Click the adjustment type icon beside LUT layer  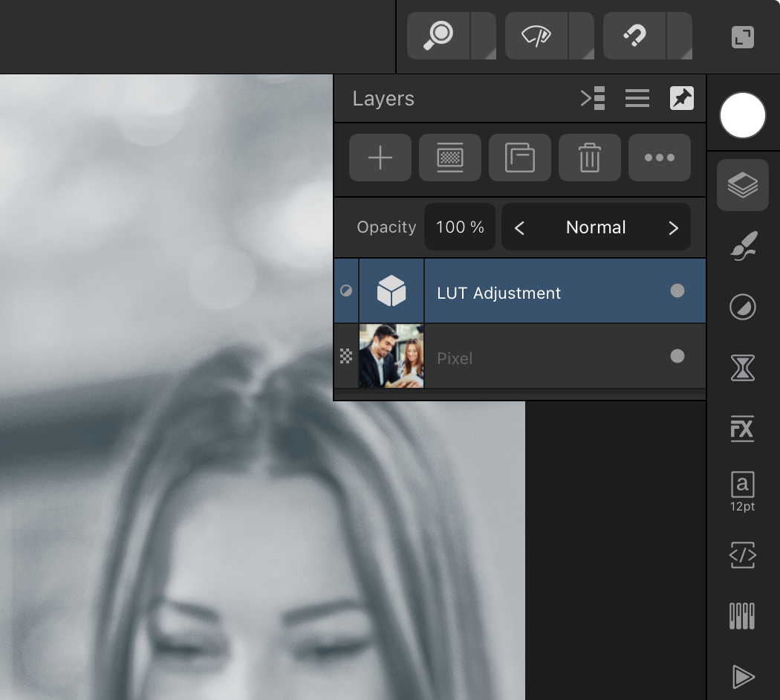[x=346, y=291]
